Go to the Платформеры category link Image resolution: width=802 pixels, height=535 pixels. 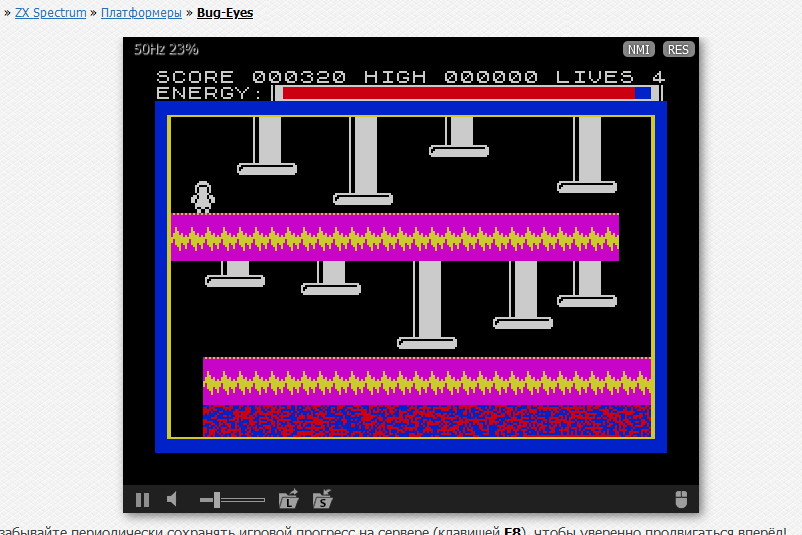[141, 13]
